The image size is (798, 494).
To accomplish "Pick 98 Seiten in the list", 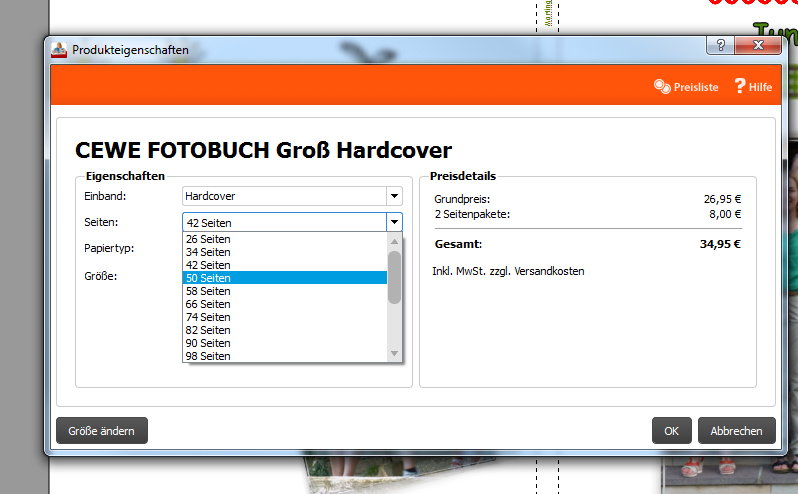I will coord(284,356).
